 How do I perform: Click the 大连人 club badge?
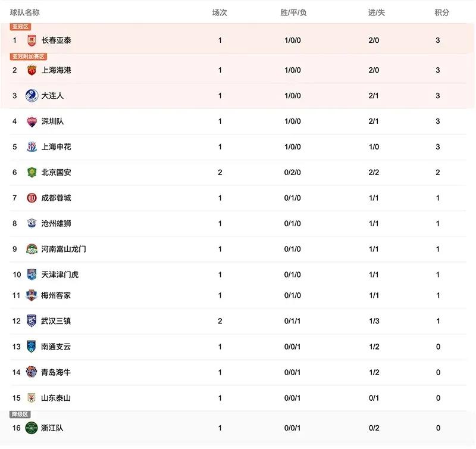click(32, 96)
